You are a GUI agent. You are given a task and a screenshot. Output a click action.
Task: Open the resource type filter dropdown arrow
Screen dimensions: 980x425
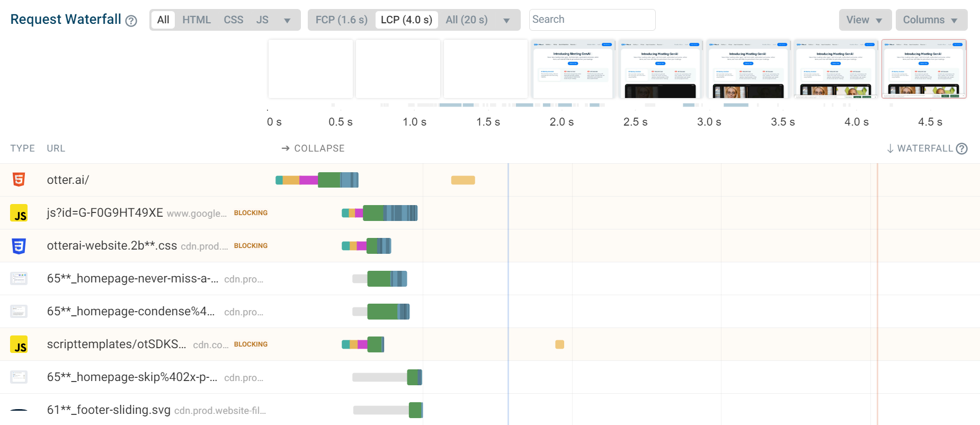[x=287, y=21]
